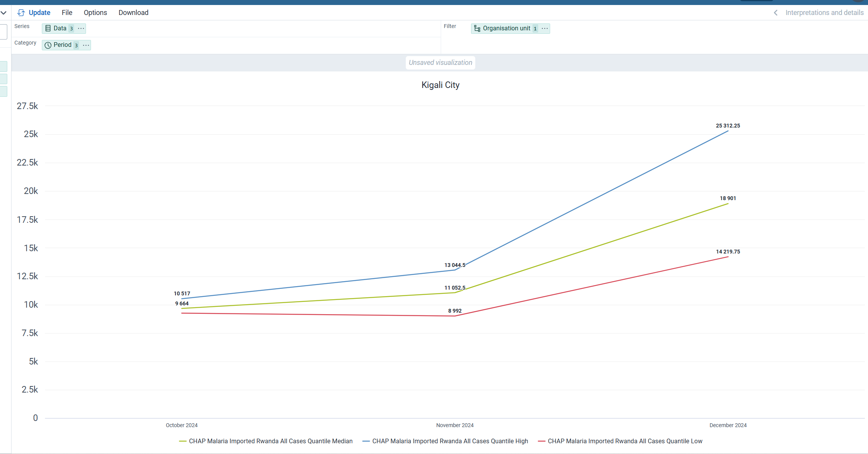The height and width of the screenshot is (454, 868).
Task: Click the Data dimension icon in Series
Action: (x=48, y=28)
